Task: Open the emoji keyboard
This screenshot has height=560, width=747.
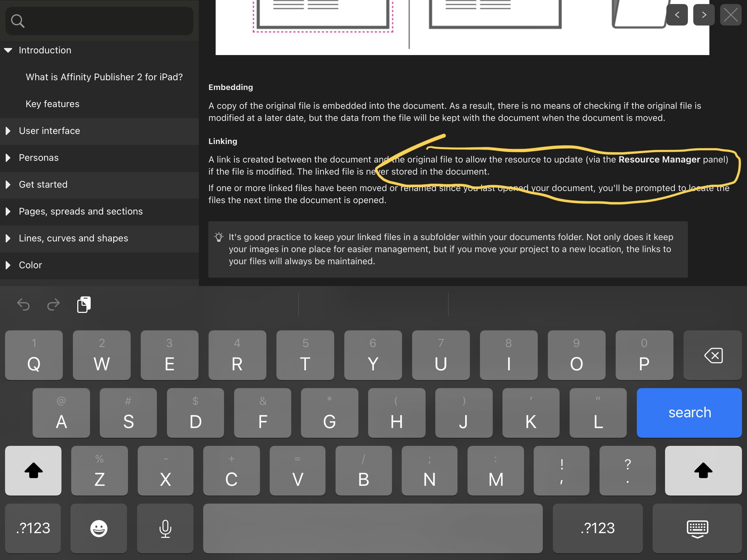Action: point(99,528)
